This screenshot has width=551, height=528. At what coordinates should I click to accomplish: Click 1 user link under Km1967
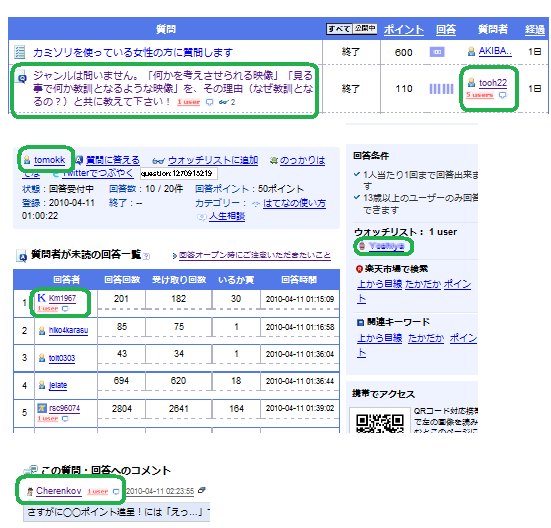(x=48, y=308)
